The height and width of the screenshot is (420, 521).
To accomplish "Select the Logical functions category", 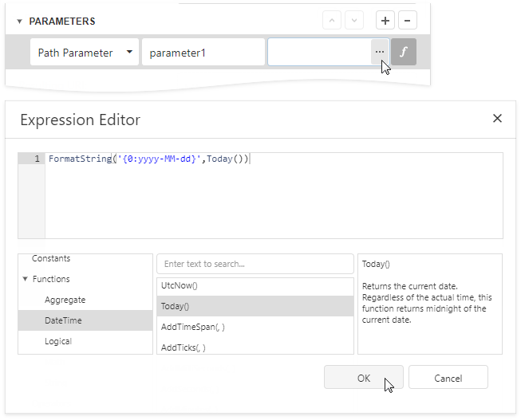I will click(x=58, y=341).
